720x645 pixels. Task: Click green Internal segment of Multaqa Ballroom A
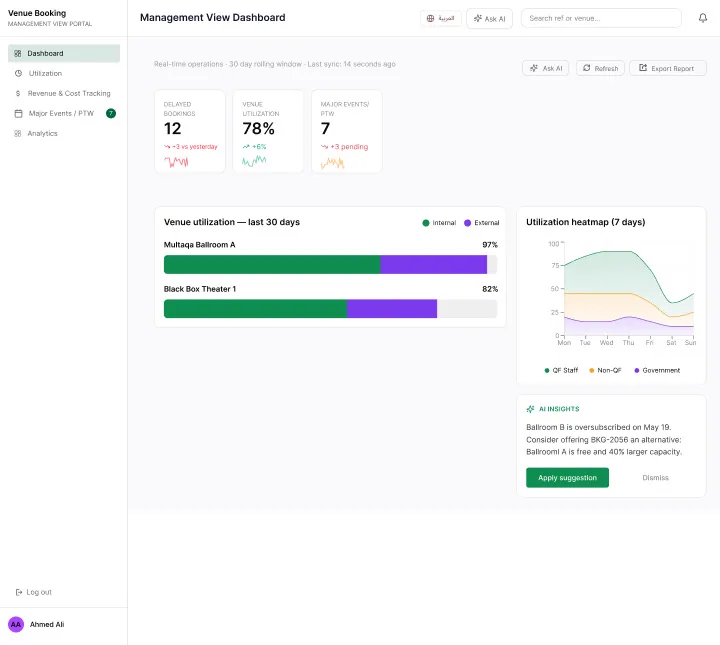(x=272, y=265)
